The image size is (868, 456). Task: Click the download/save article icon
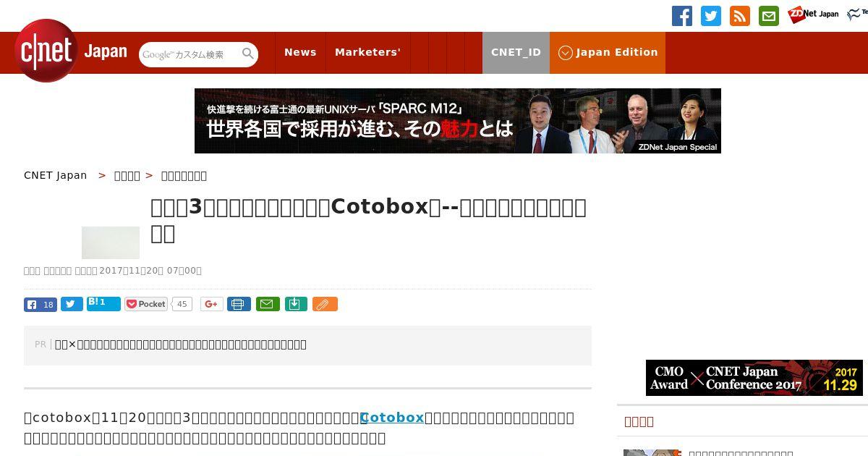tap(295, 304)
